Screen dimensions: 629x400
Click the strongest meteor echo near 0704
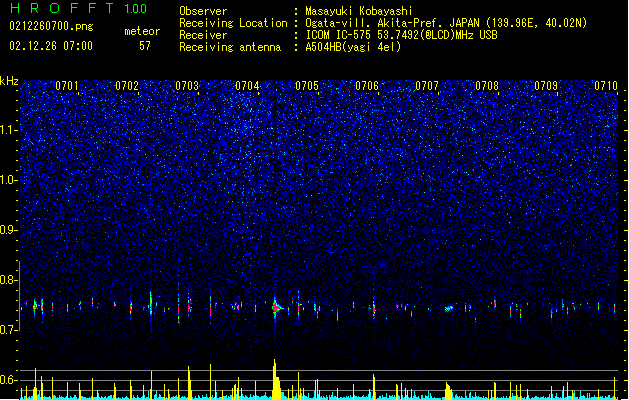(x=276, y=308)
